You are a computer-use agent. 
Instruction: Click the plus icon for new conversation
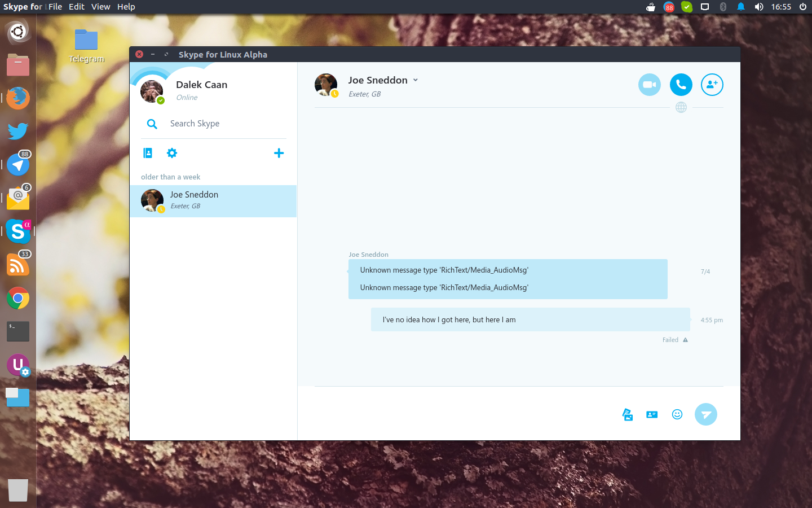(279, 153)
